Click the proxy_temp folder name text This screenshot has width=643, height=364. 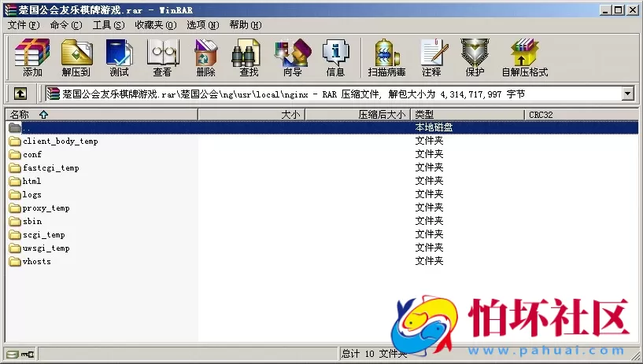(x=46, y=208)
